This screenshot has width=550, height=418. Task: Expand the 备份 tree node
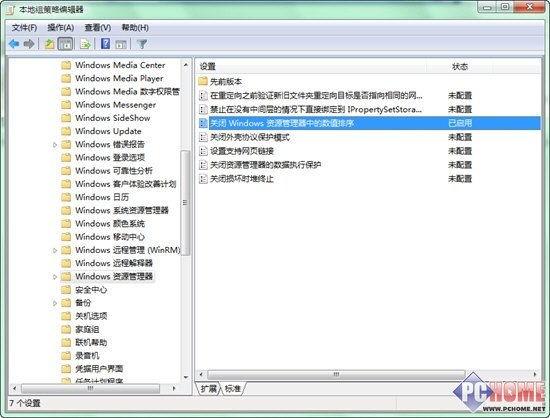click(x=55, y=303)
